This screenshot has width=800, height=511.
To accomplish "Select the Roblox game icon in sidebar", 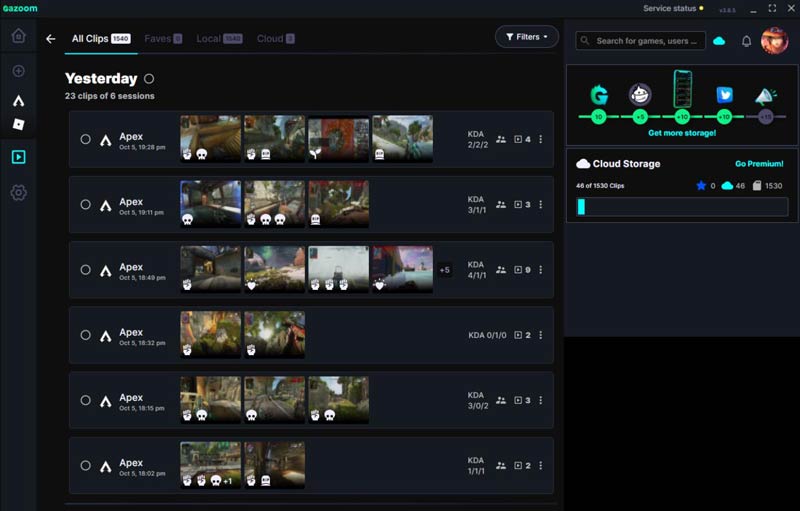I will (x=18, y=124).
